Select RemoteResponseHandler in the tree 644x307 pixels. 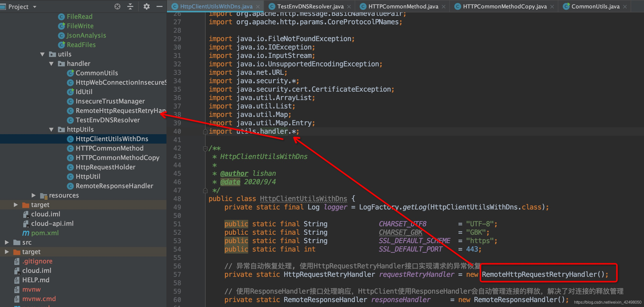[114, 186]
